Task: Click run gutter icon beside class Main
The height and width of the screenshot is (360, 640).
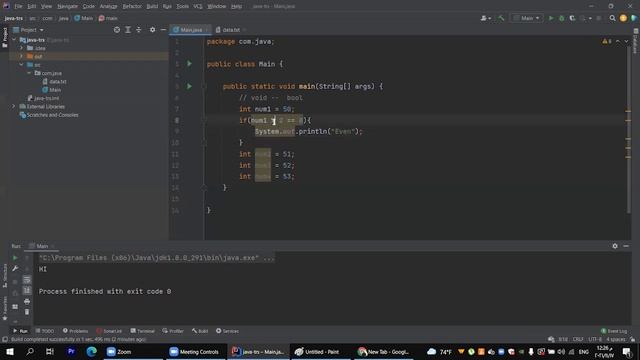Action: click(189, 64)
